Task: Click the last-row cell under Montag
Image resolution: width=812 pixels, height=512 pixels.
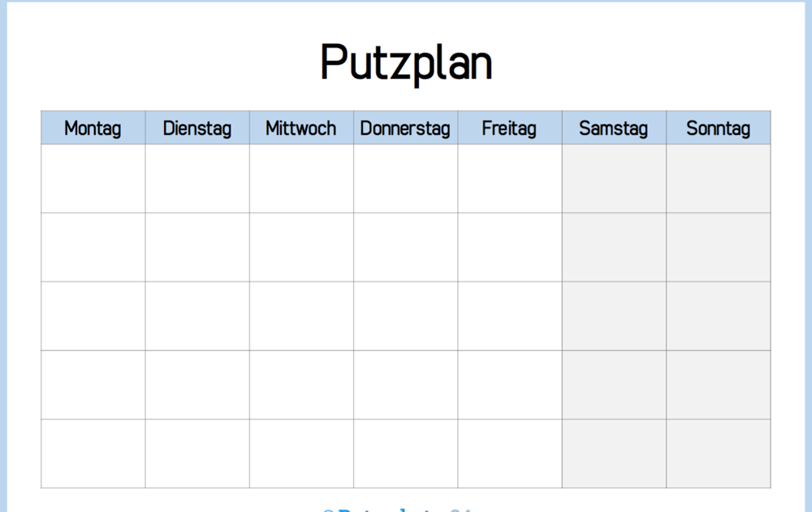Action: (93, 453)
